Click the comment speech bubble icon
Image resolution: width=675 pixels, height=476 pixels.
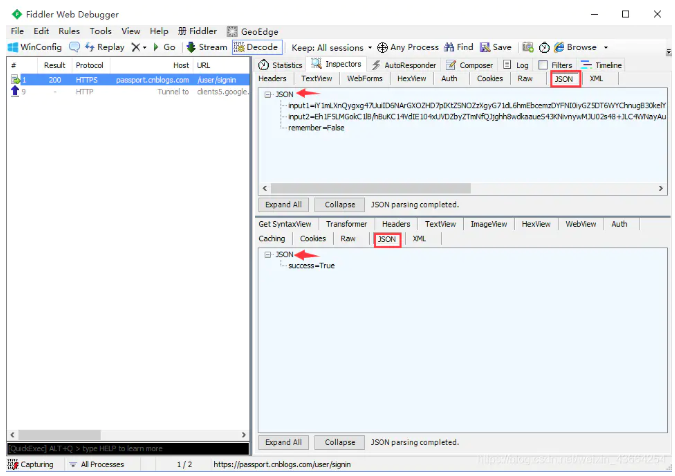(74, 47)
